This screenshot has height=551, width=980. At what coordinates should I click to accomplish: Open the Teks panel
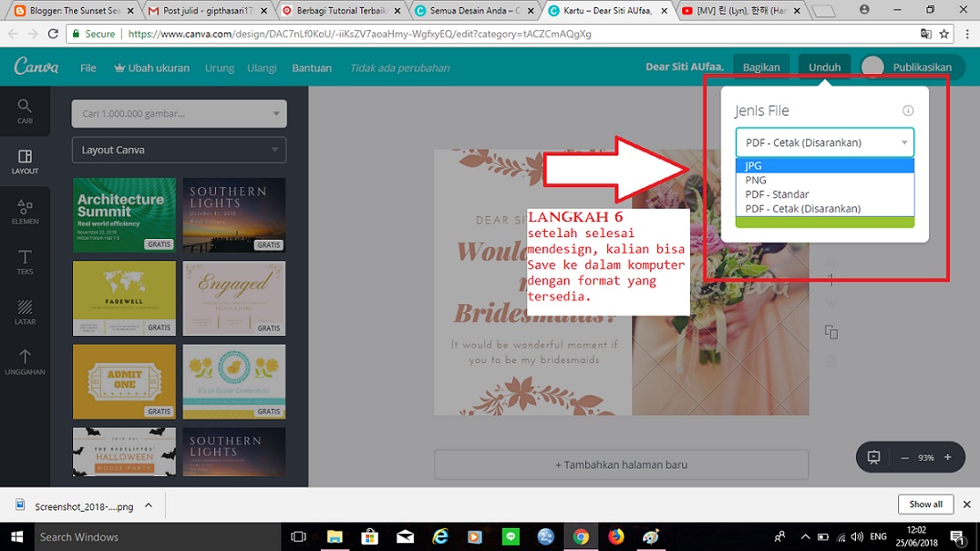25,262
